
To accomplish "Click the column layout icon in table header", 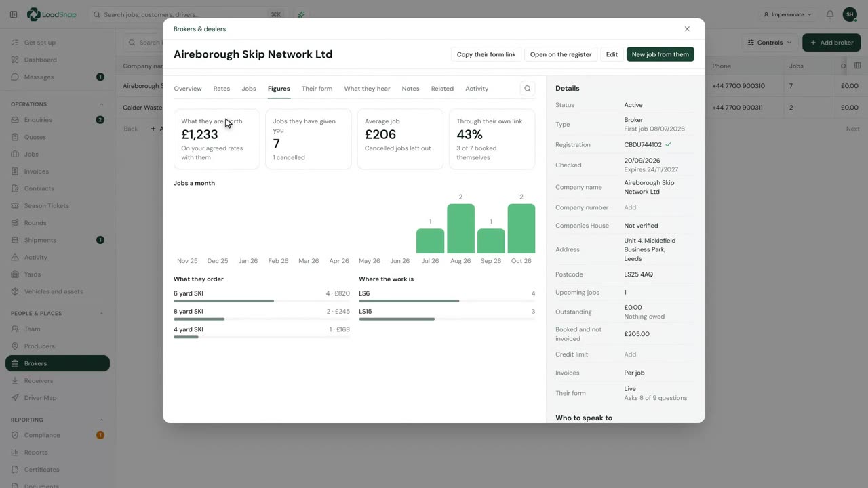I will tap(858, 66).
